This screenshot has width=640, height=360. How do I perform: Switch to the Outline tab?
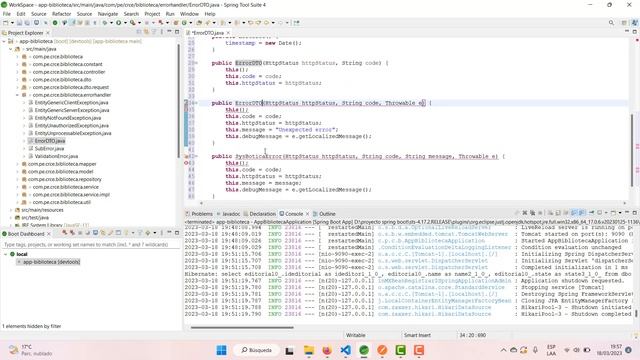324,214
